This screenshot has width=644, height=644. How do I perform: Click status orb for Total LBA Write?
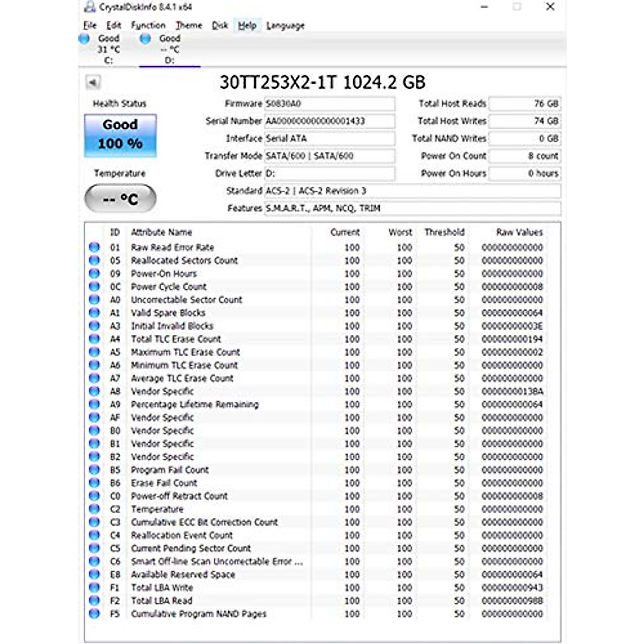(x=94, y=587)
